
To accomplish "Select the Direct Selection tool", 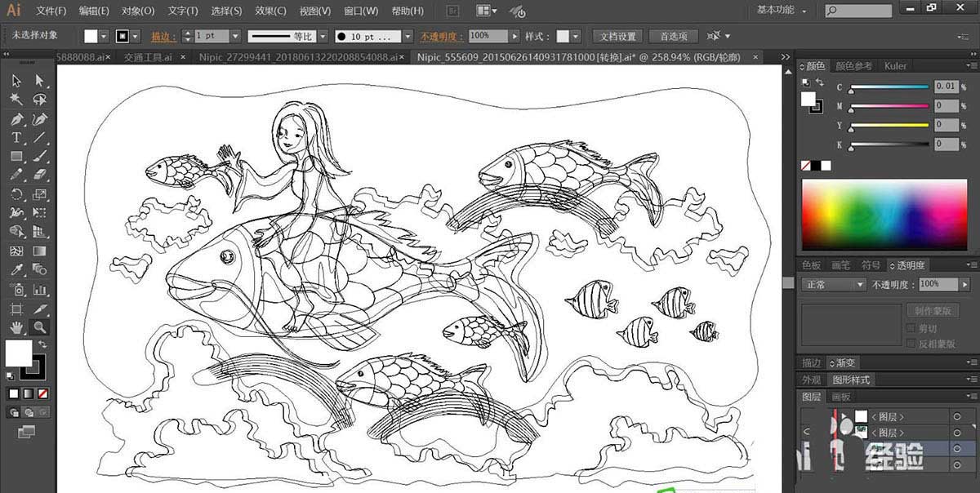I will (39, 80).
